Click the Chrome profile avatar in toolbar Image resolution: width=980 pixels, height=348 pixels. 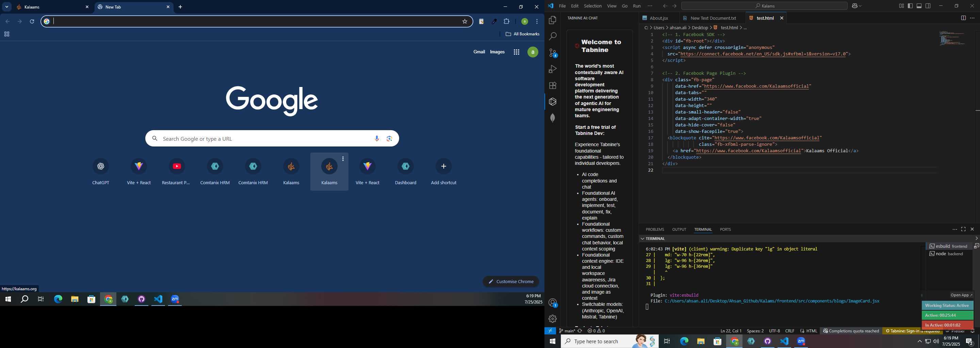click(524, 22)
